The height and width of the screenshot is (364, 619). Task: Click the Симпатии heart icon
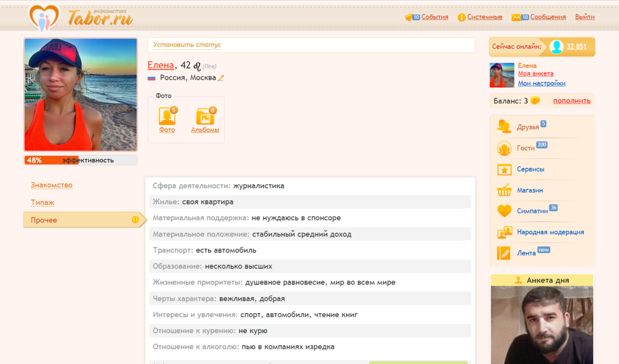tap(504, 211)
